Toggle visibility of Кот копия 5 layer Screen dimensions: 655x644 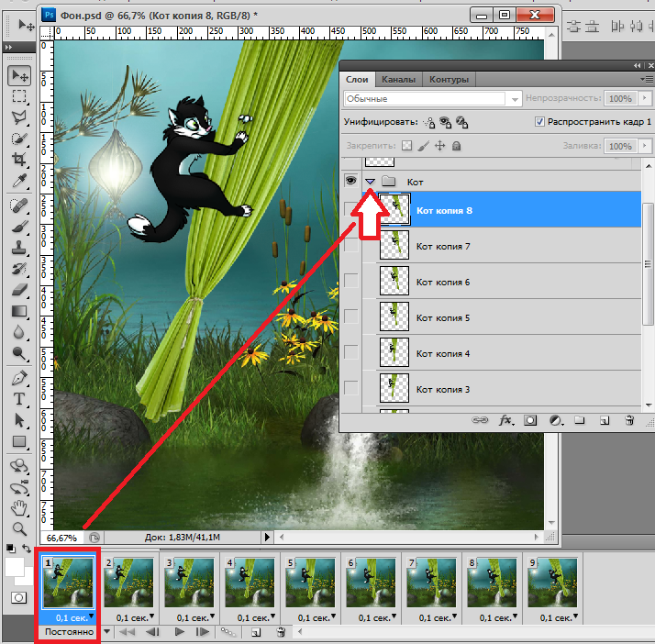tap(350, 316)
